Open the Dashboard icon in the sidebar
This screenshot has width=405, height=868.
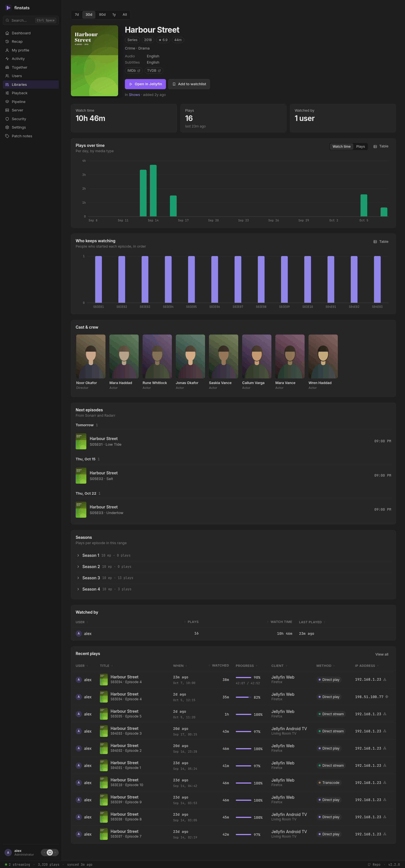(x=7, y=33)
